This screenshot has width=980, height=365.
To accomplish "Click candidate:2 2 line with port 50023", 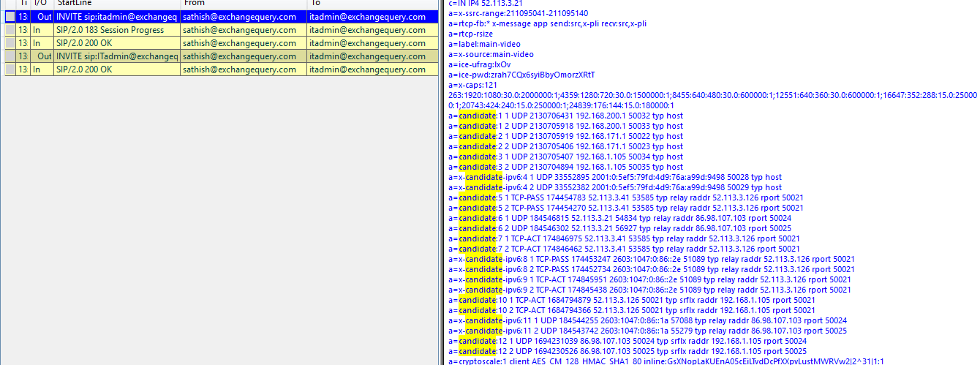I will [x=565, y=146].
